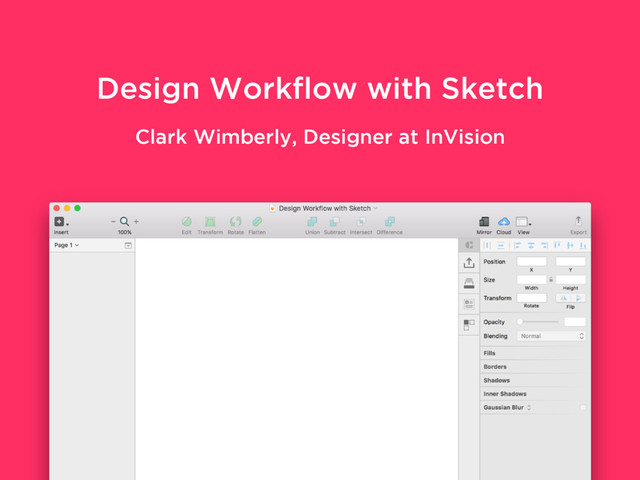Click the Position X input field
This screenshot has height=480, width=640.
(531, 261)
